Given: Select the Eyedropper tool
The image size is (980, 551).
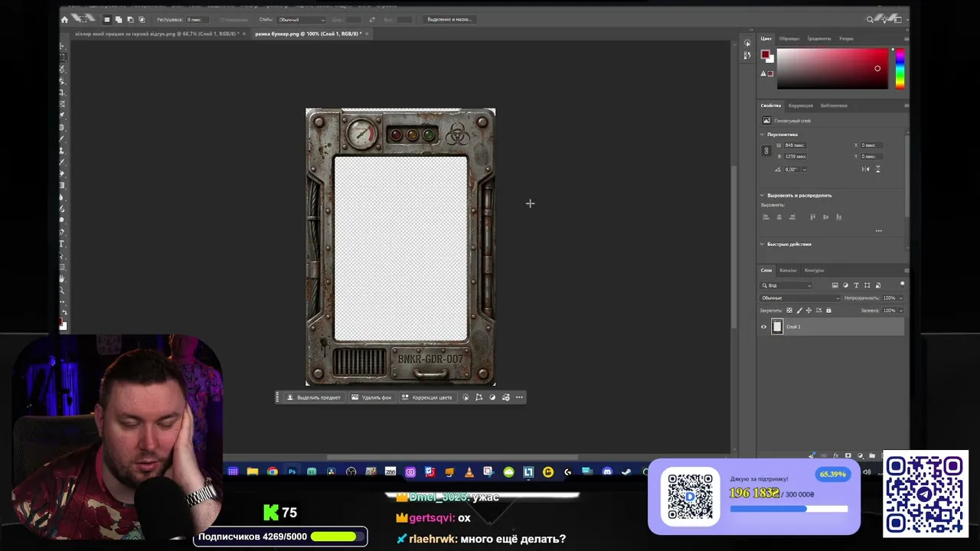Looking at the screenshot, I should coord(63,116).
